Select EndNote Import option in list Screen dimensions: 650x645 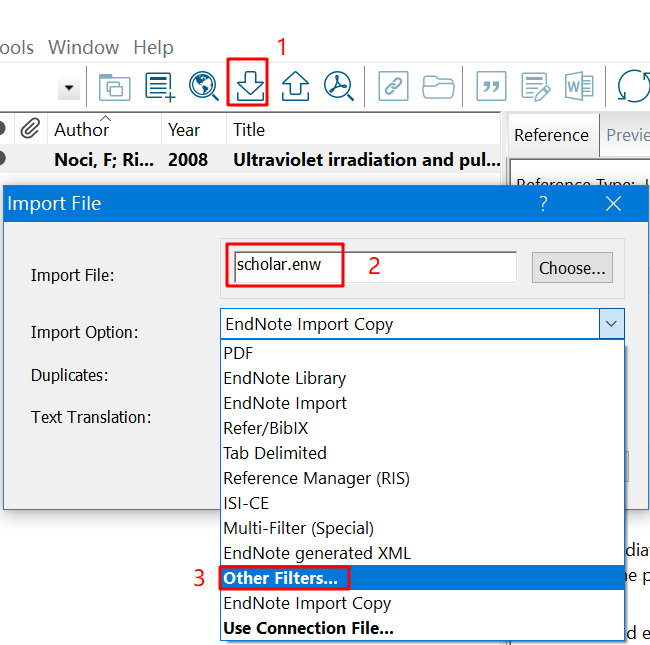click(422, 403)
